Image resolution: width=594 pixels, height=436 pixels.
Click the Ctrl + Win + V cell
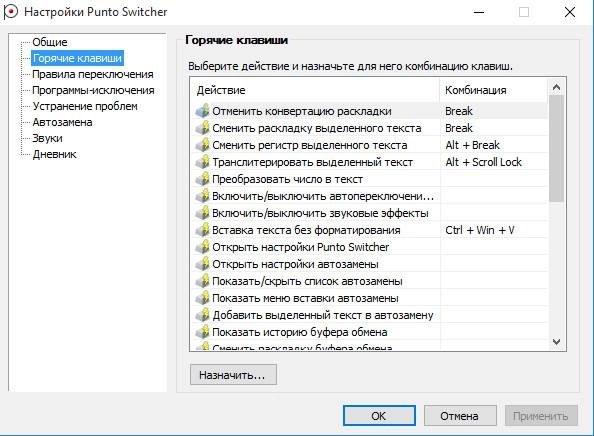494,230
